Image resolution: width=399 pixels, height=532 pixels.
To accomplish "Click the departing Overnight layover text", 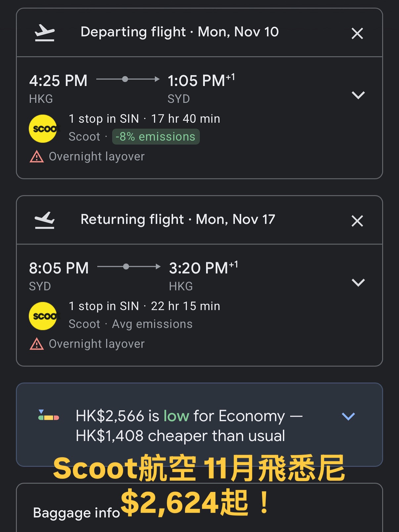I will coord(97,156).
